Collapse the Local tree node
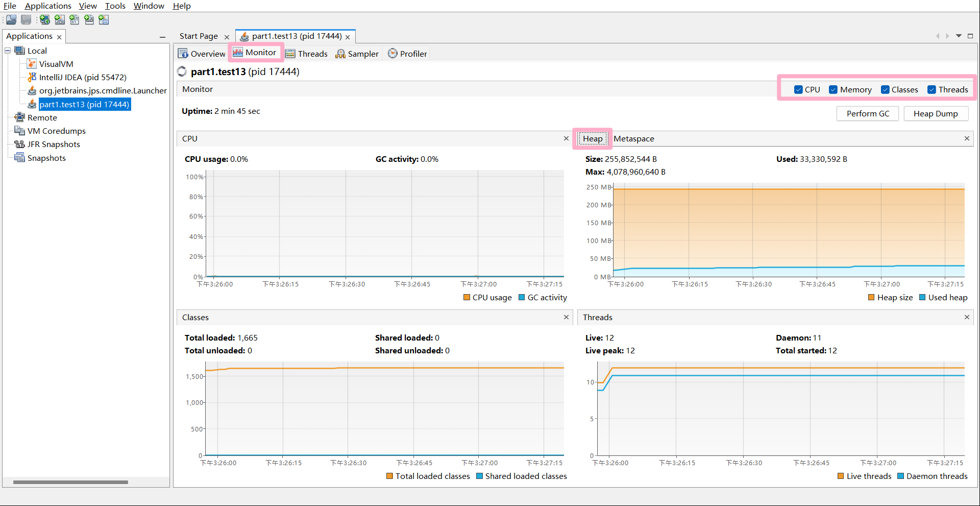This screenshot has height=506, width=980. click(8, 51)
